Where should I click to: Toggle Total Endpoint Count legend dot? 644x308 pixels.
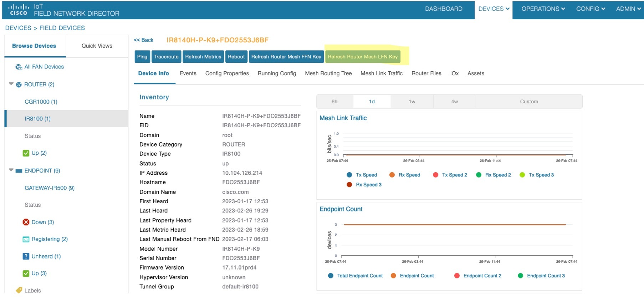331,276
